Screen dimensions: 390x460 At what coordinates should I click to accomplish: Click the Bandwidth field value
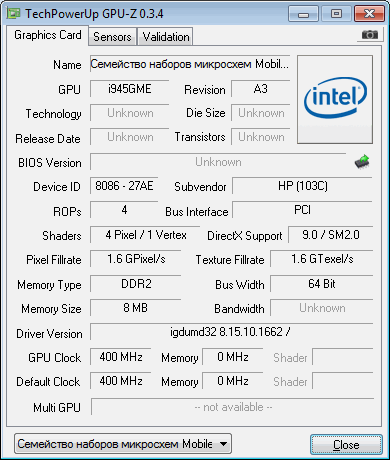click(322, 308)
